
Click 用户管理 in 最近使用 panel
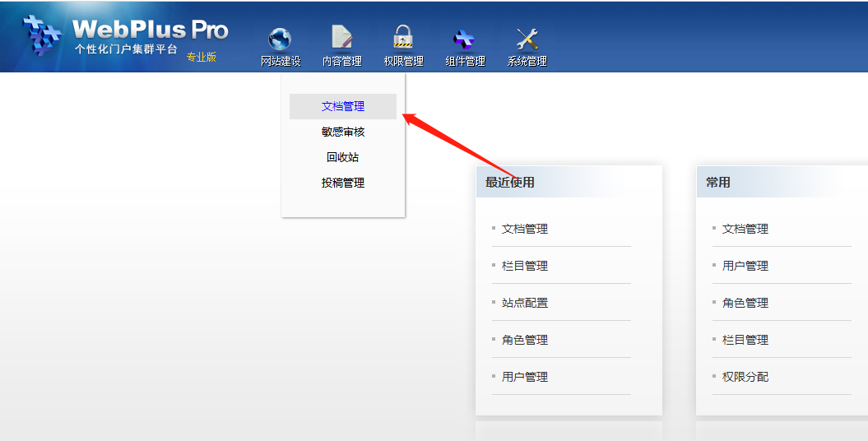click(x=525, y=377)
